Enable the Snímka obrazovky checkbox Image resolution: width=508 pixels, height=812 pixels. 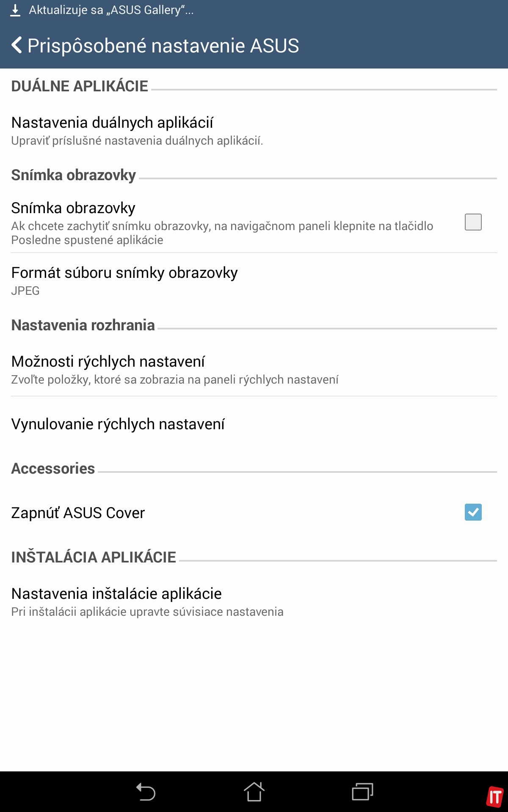tap(473, 222)
